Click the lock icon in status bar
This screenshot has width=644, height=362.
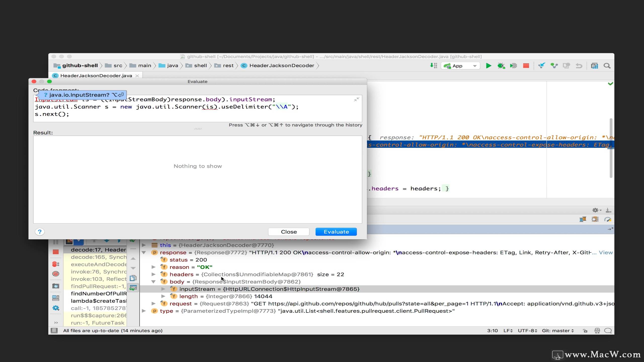point(585,331)
